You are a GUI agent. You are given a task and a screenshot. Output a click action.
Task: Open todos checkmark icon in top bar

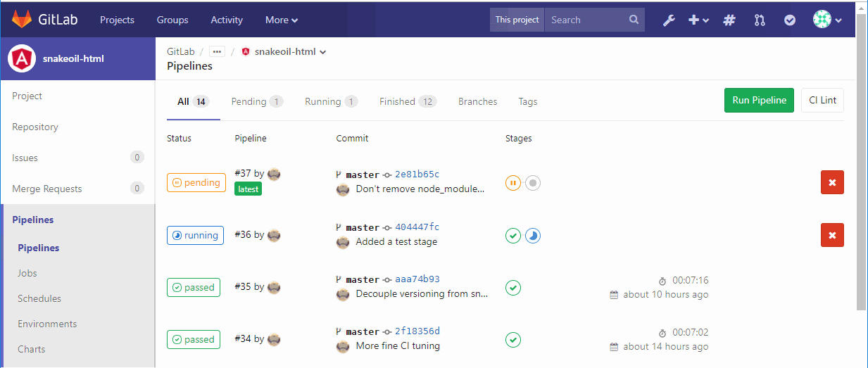(790, 20)
